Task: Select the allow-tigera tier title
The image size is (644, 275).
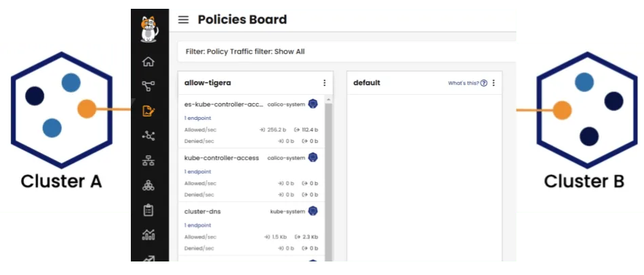Action: 208,83
